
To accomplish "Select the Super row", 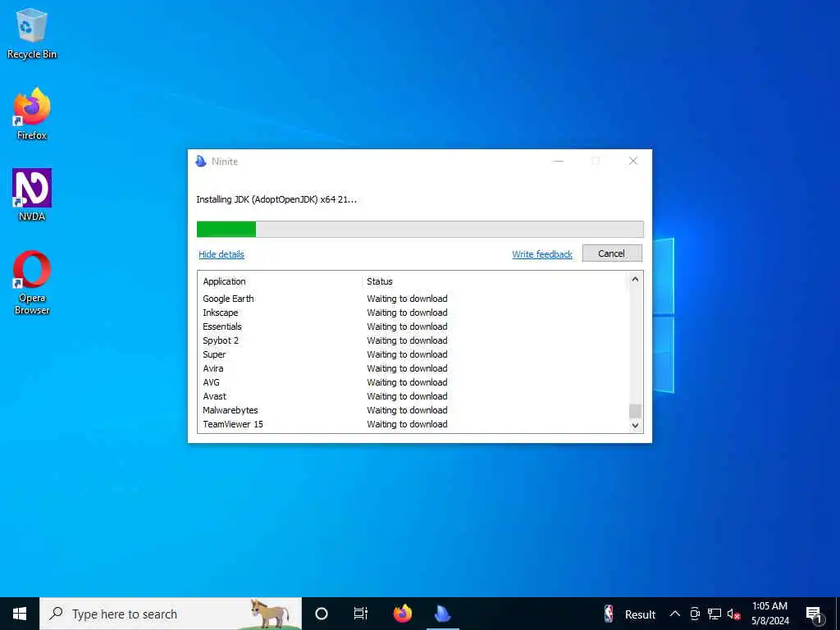I will tap(413, 354).
